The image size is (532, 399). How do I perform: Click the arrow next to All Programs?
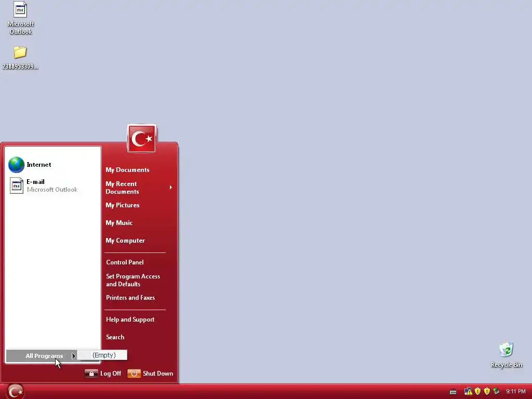pos(73,356)
